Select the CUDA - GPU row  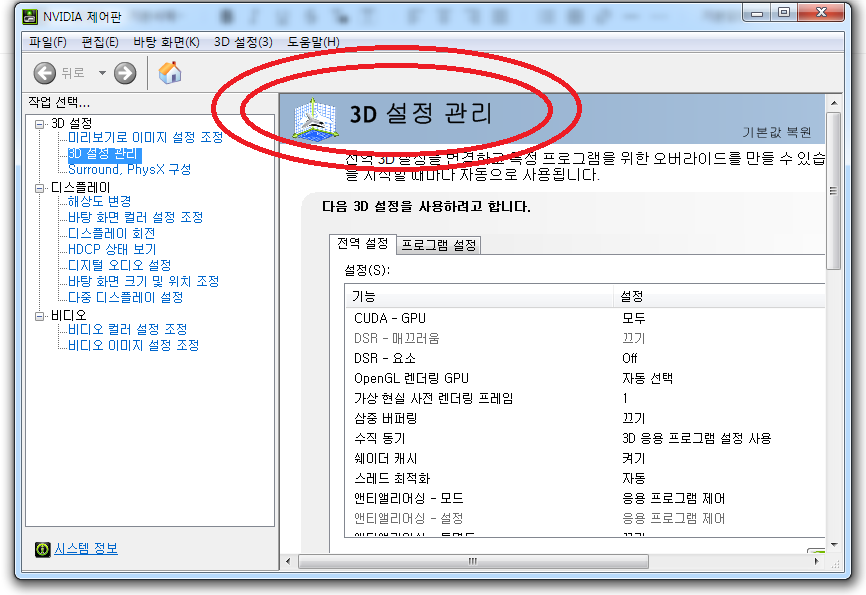tap(585, 318)
